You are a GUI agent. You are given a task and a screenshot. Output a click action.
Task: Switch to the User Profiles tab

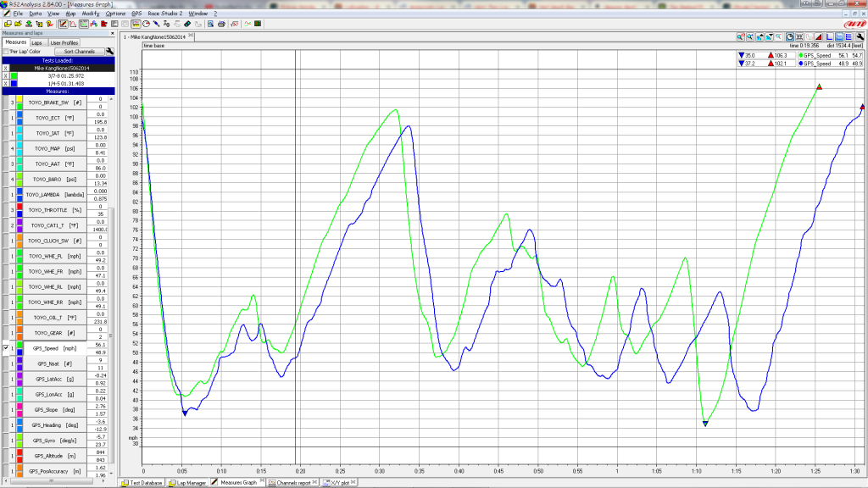[x=64, y=42]
